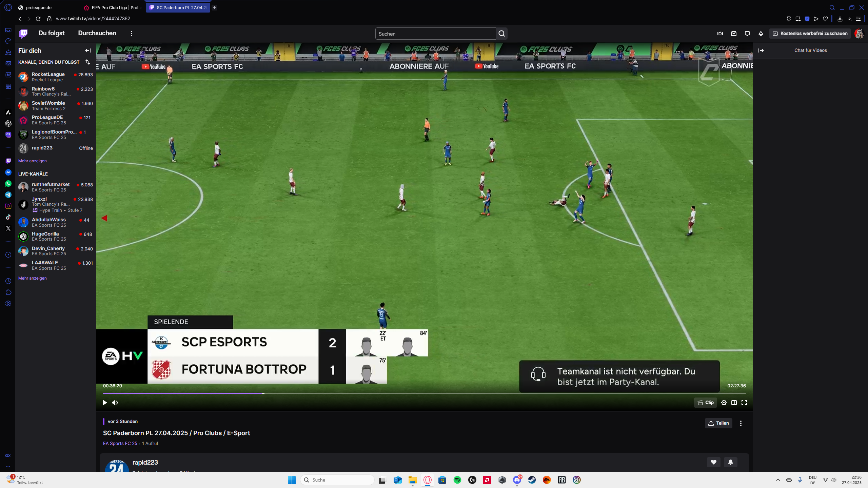Image resolution: width=868 pixels, height=488 pixels.
Task: Mute the video volume
Action: point(115,403)
